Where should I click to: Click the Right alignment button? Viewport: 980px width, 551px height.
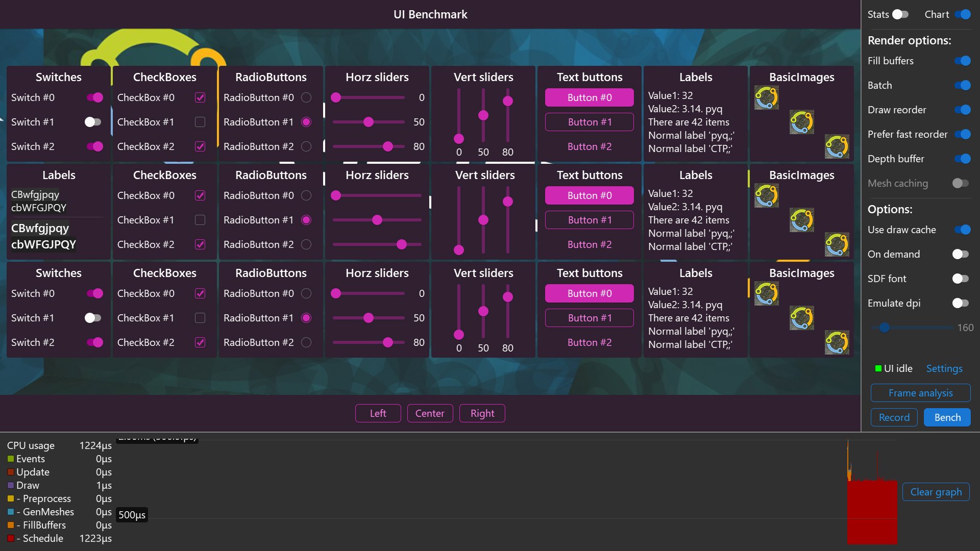482,413
